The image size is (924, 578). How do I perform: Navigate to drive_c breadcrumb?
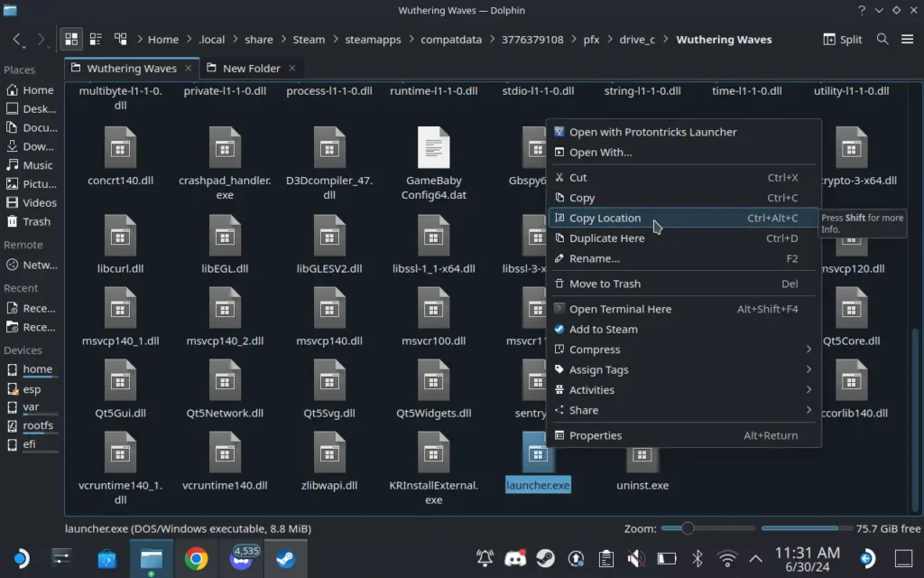637,40
